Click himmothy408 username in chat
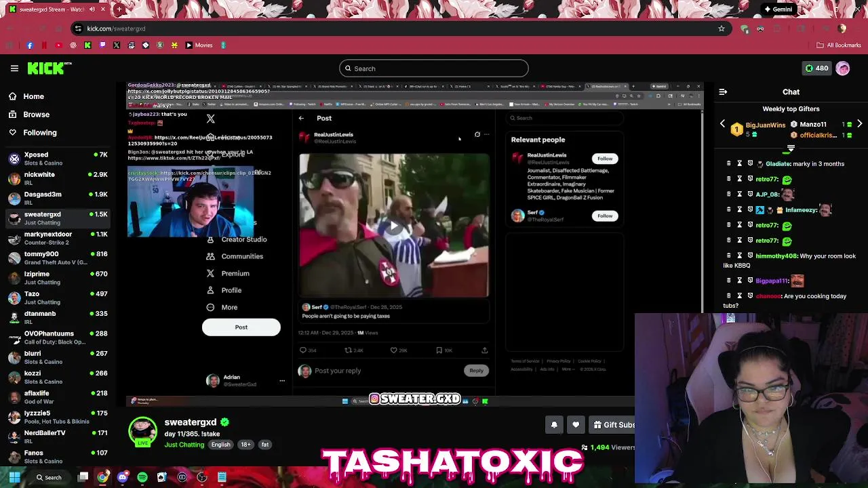This screenshot has width=868, height=488. [x=776, y=256]
